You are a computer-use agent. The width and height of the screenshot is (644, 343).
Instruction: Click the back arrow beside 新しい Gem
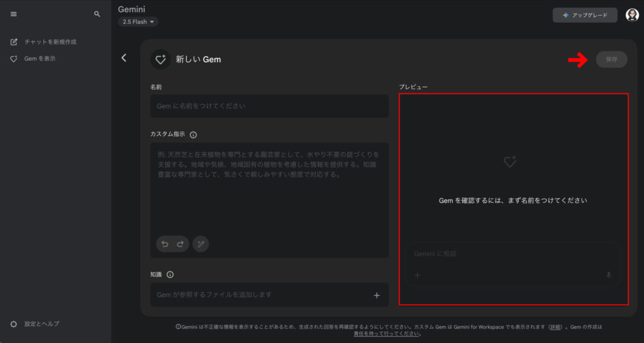point(124,58)
